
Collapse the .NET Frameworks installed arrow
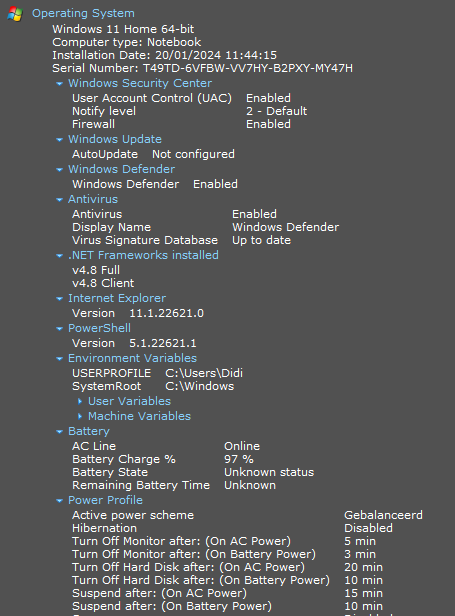(x=60, y=256)
